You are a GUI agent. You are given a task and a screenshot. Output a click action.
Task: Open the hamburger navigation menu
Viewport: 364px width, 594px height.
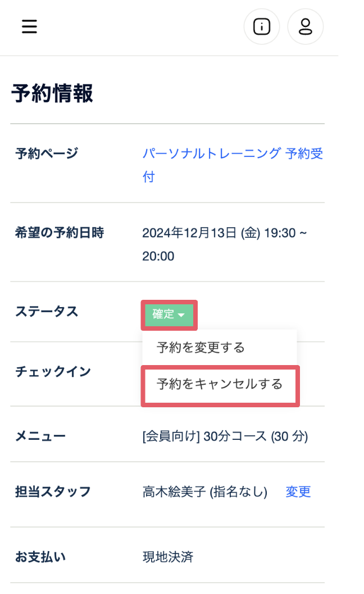pyautogui.click(x=29, y=26)
